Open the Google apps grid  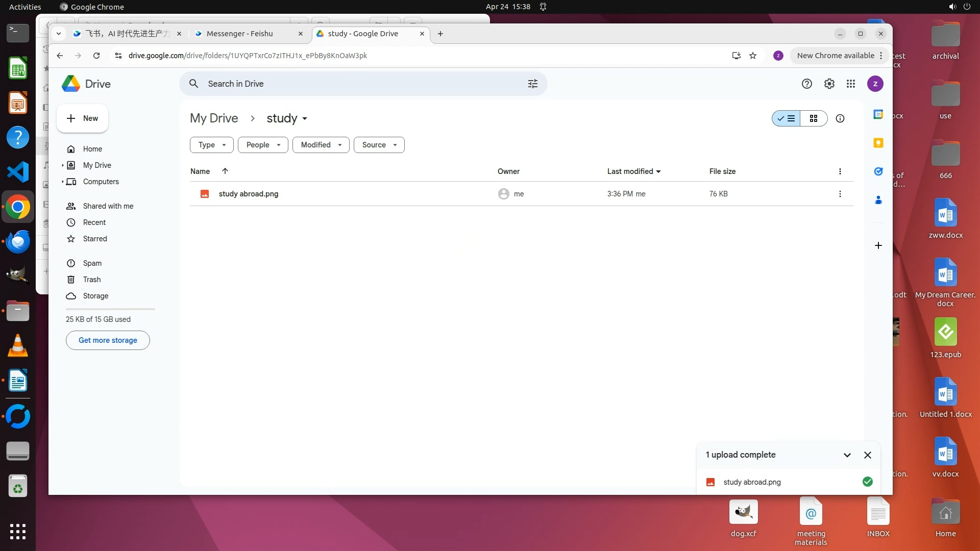click(850, 84)
